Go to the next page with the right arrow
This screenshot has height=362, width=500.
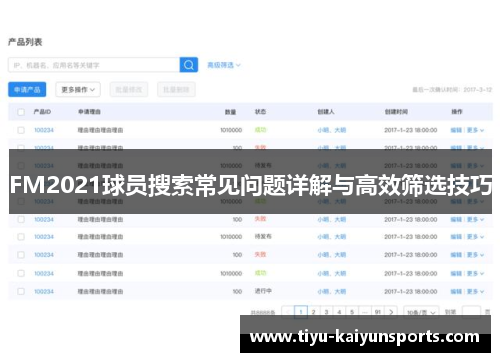click(391, 312)
